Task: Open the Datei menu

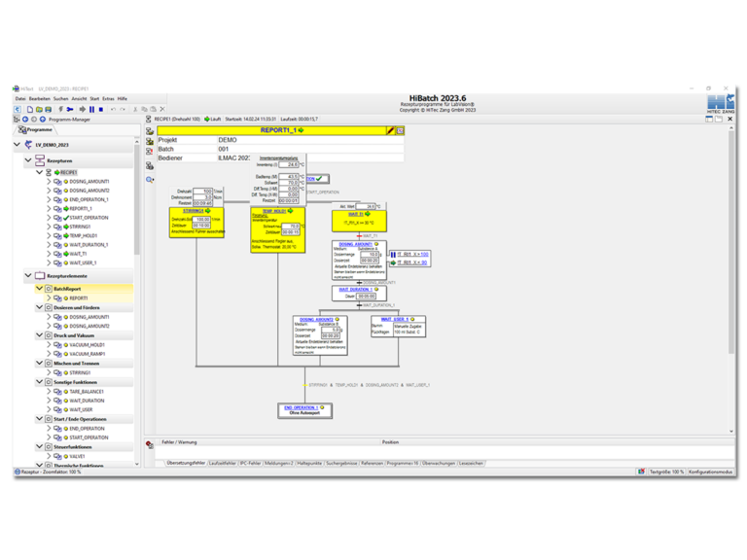Action: coord(20,98)
